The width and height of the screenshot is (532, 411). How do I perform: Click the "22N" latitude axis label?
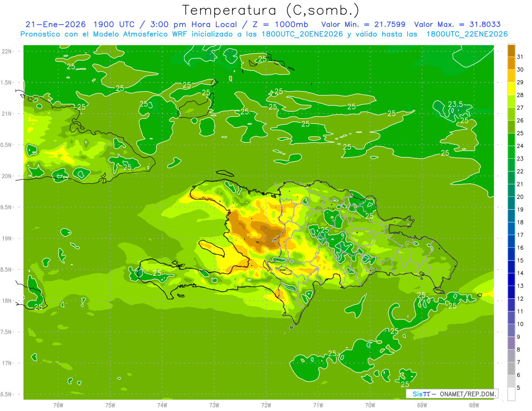tap(6, 51)
